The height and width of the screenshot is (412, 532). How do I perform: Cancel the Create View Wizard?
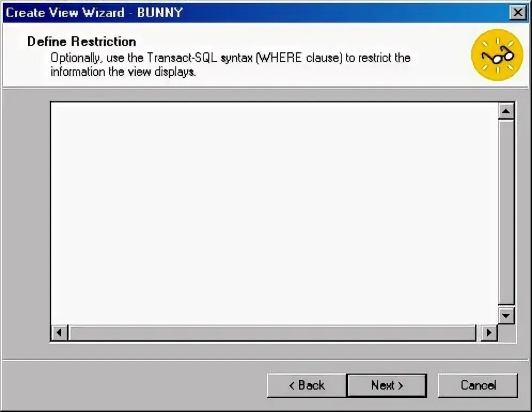pos(478,385)
